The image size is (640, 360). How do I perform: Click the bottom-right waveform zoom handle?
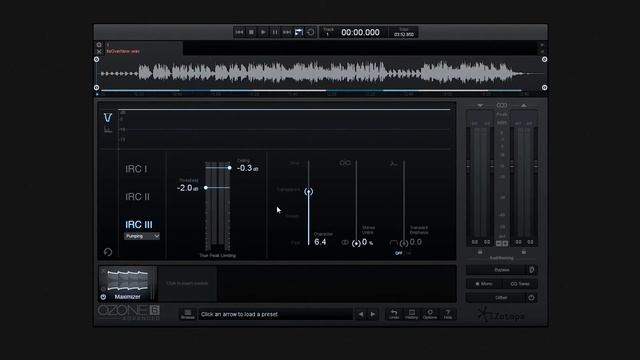544,87
